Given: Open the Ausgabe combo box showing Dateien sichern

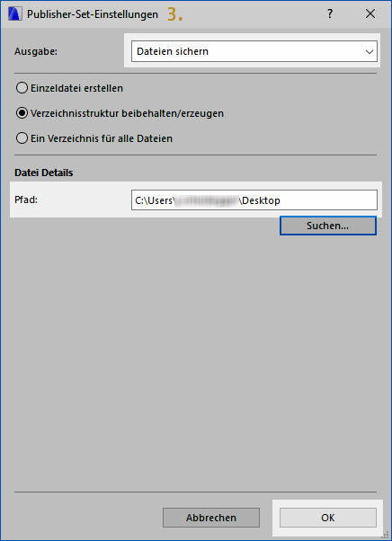Looking at the screenshot, I should [254, 51].
